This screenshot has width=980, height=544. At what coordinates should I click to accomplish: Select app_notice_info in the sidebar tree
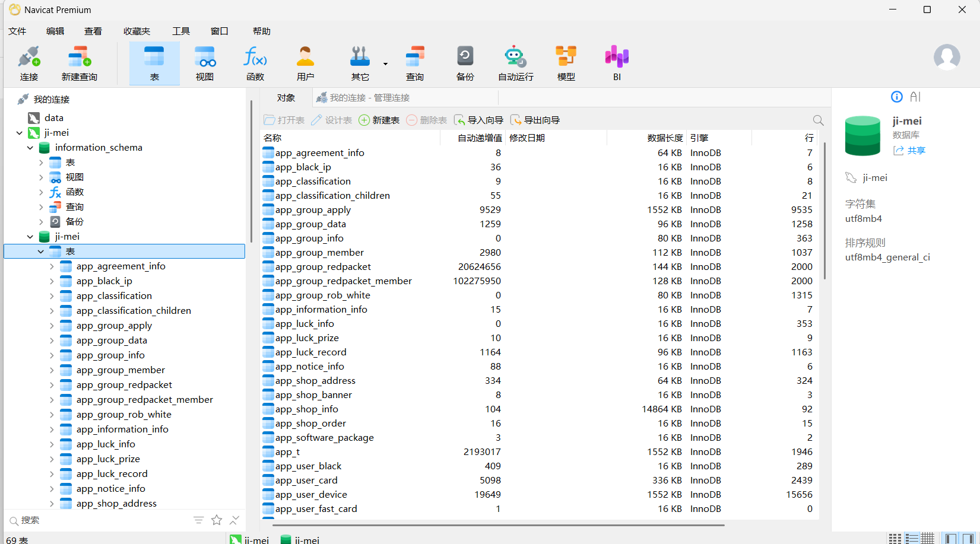click(x=110, y=489)
